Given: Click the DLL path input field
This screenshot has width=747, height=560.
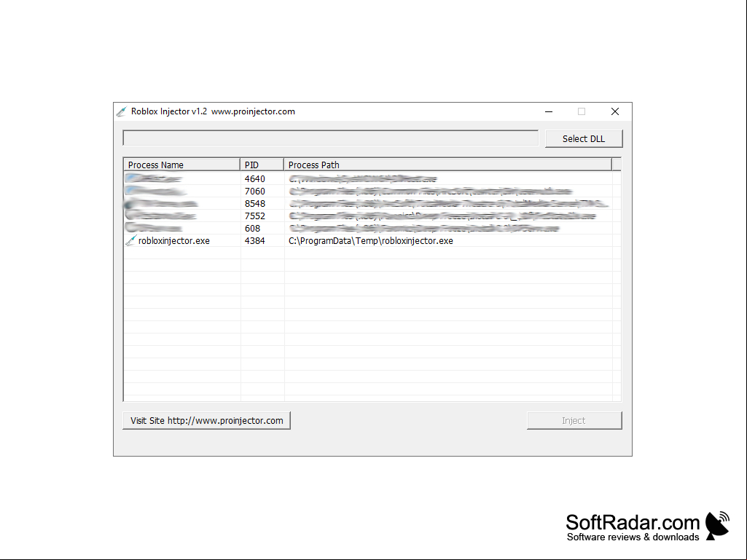Looking at the screenshot, I should 331,138.
